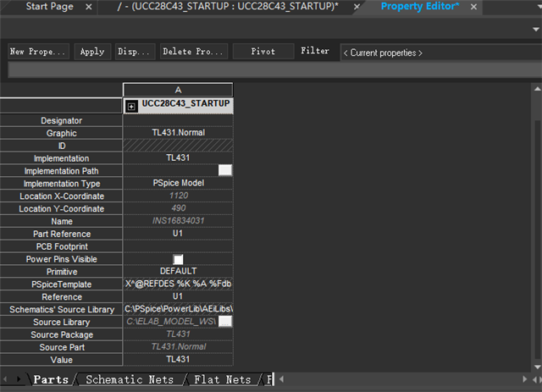Image resolution: width=542 pixels, height=392 pixels.
Task: Click the Primitive value DEFAULT
Action: [x=178, y=271]
